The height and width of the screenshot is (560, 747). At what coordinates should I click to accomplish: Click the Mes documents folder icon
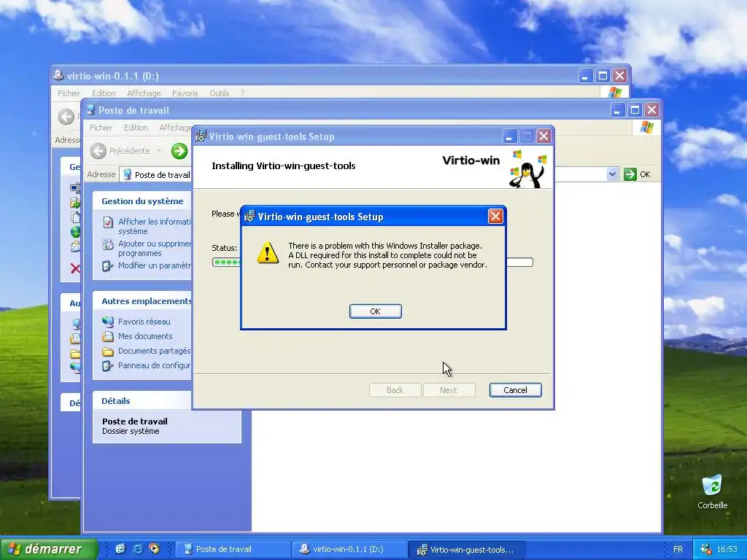coord(108,337)
